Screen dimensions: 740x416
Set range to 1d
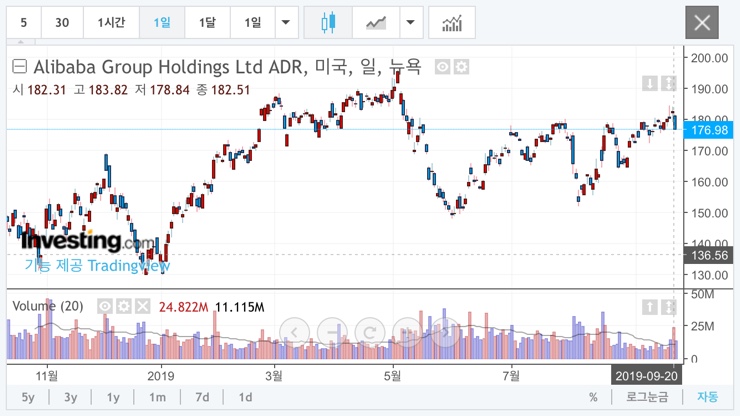[x=245, y=397]
